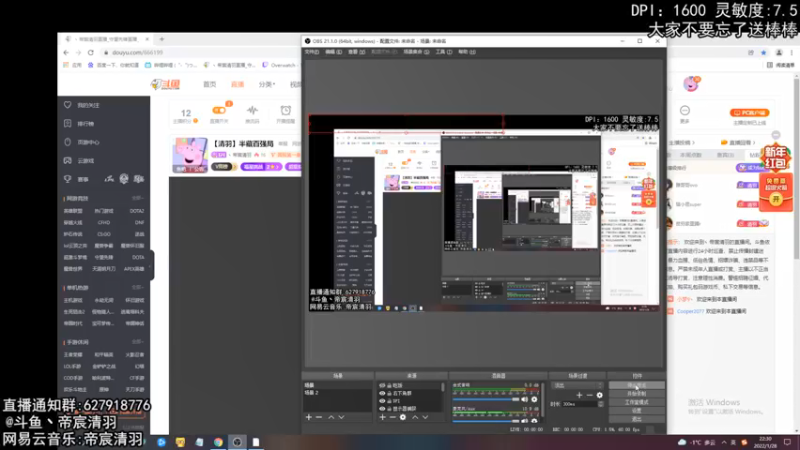Open transition properties gear icon
Viewport: 800px width, 450px height.
tap(599, 395)
